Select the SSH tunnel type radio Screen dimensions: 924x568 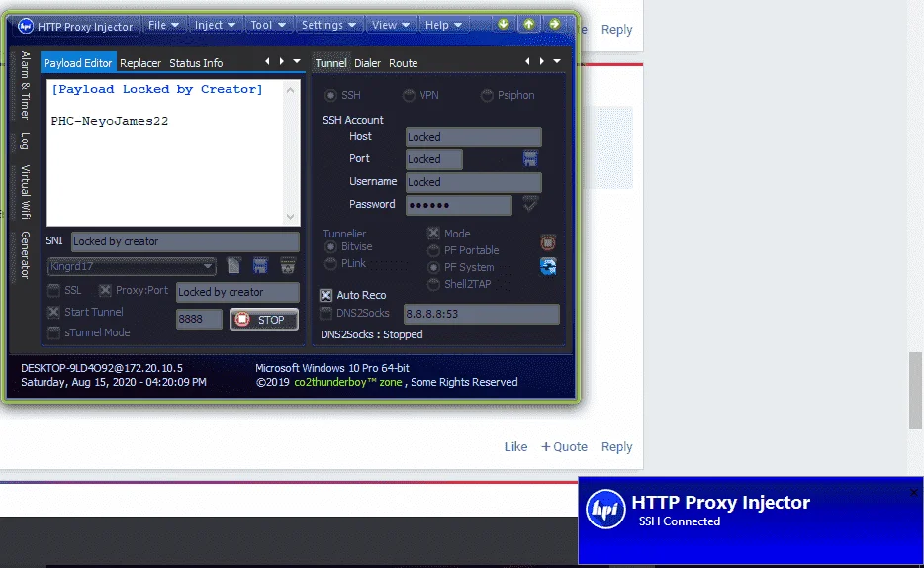[x=331, y=95]
